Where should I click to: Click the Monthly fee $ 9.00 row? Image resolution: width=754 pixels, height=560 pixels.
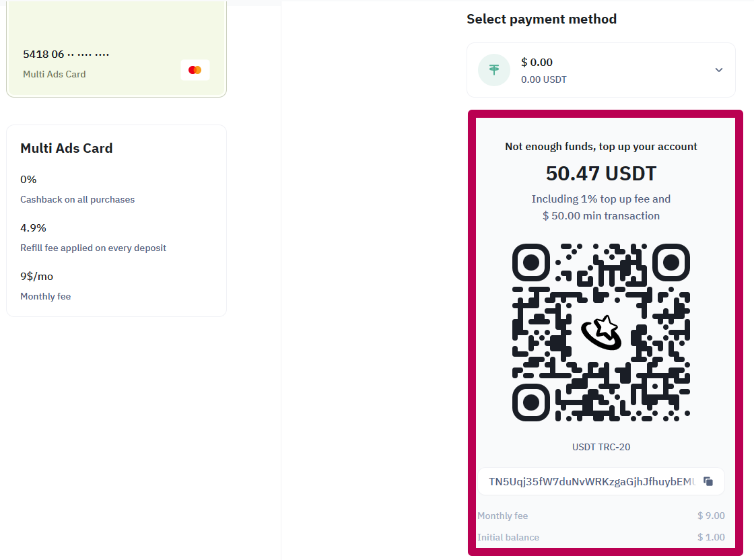601,516
